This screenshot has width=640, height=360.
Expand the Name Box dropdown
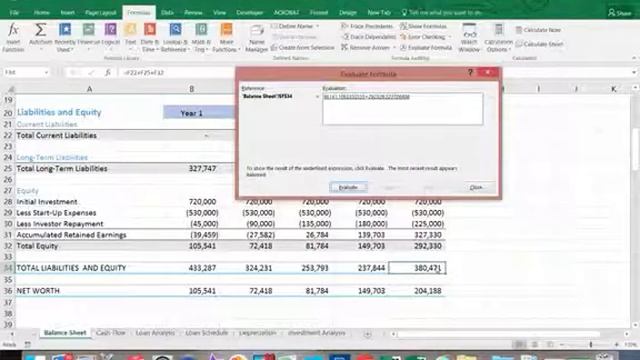tap(46, 73)
